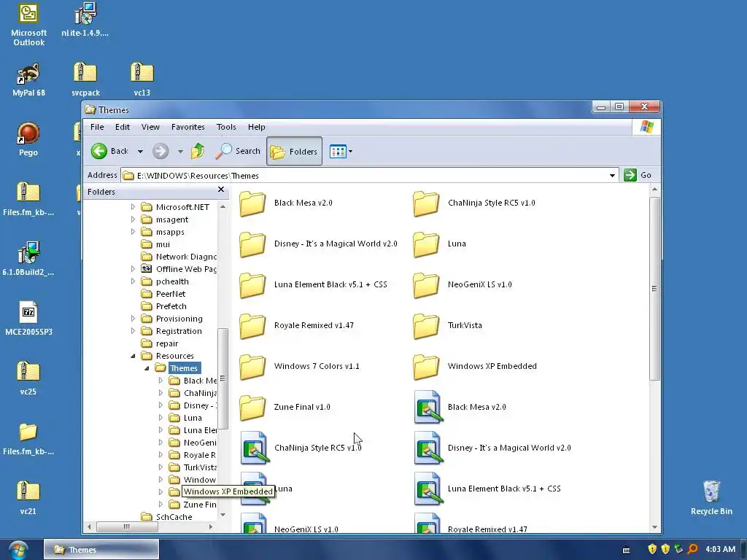Open the Help menu
Screen dimensions: 747x560
[256, 127]
